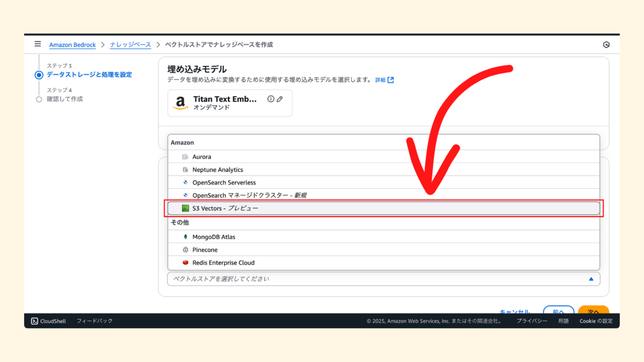The width and height of the screenshot is (644, 362).
Task: Click the Amazon logo on the model card
Action: click(181, 103)
